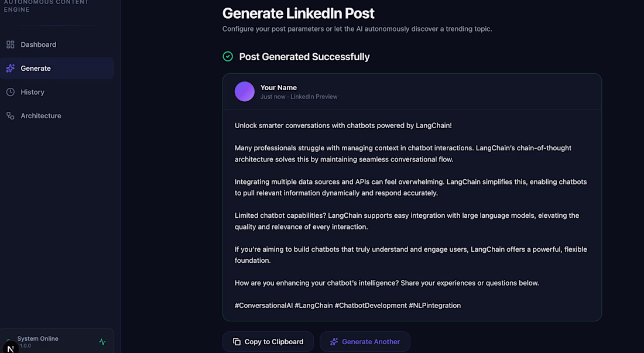Viewport: 644px width, 353px height.
Task: Click the History clock icon
Action: click(11, 92)
